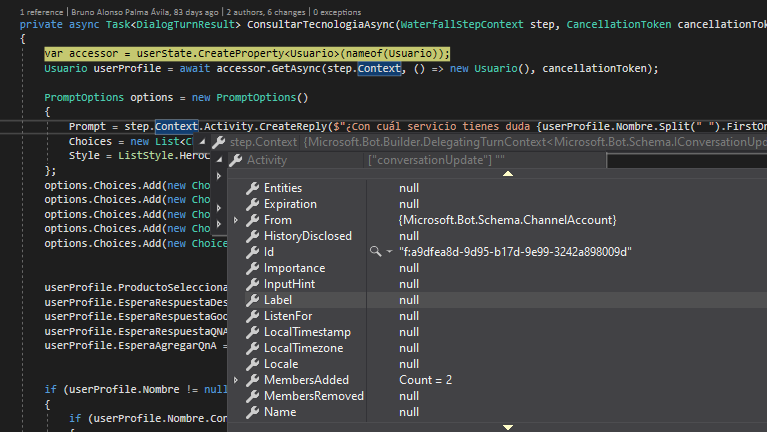Click the wrench icon beside ListenFor
767x432 pixels.
point(252,316)
